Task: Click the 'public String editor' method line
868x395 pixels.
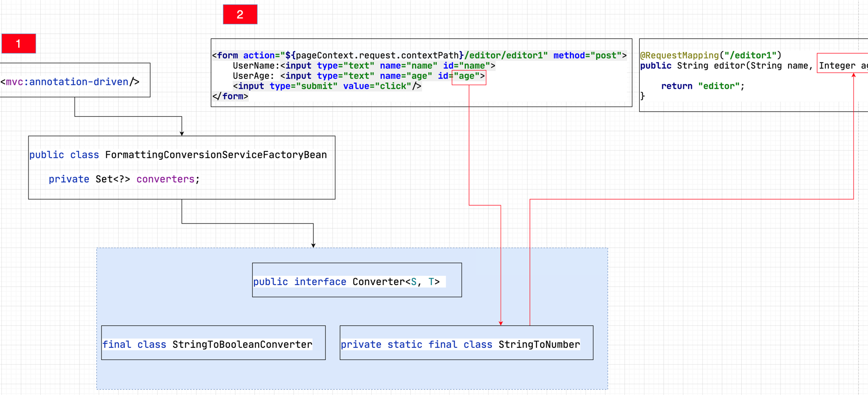Action: pyautogui.click(x=754, y=66)
